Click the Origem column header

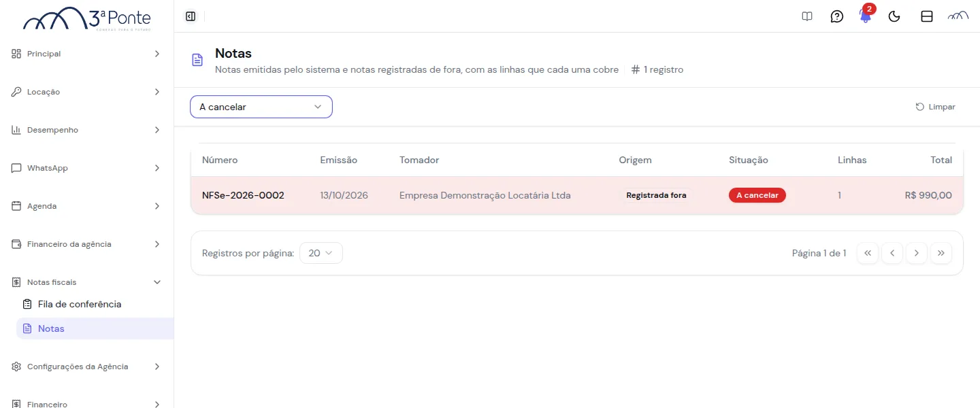[x=635, y=160]
